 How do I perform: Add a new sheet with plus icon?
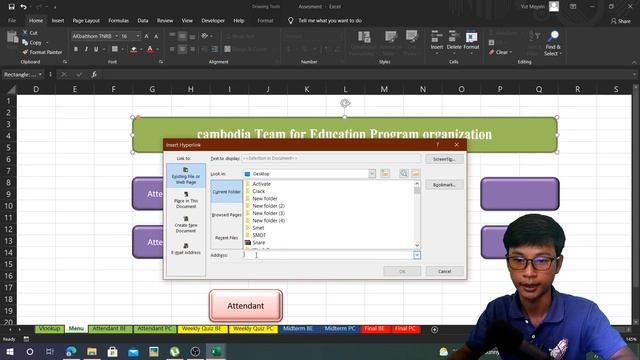tap(434, 329)
